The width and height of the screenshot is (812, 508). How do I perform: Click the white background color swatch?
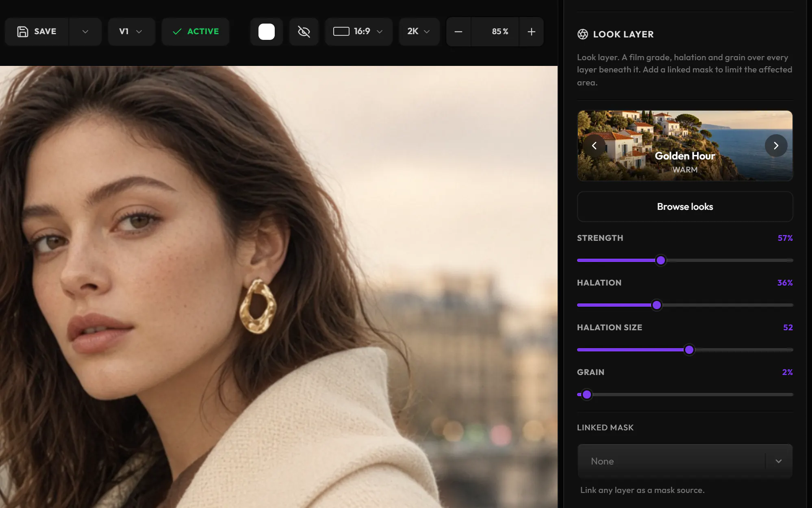[267, 31]
